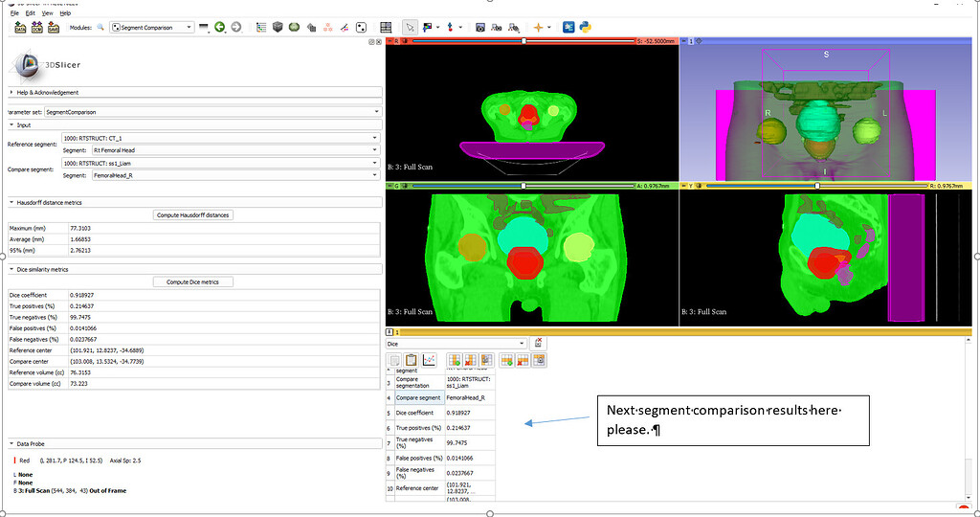The image size is (980, 517).
Task: Click the screenshot capture camera icon
Action: coord(480,28)
